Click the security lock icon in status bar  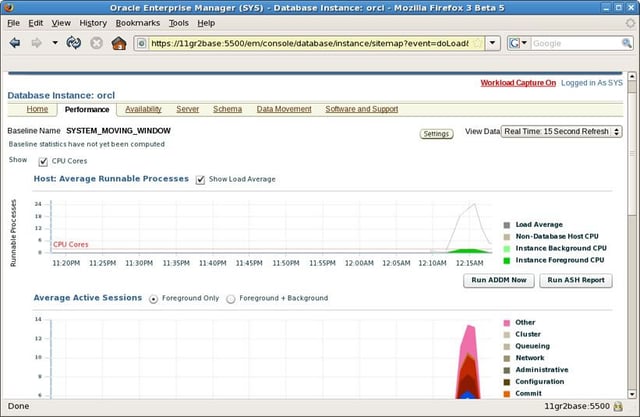click(618, 406)
